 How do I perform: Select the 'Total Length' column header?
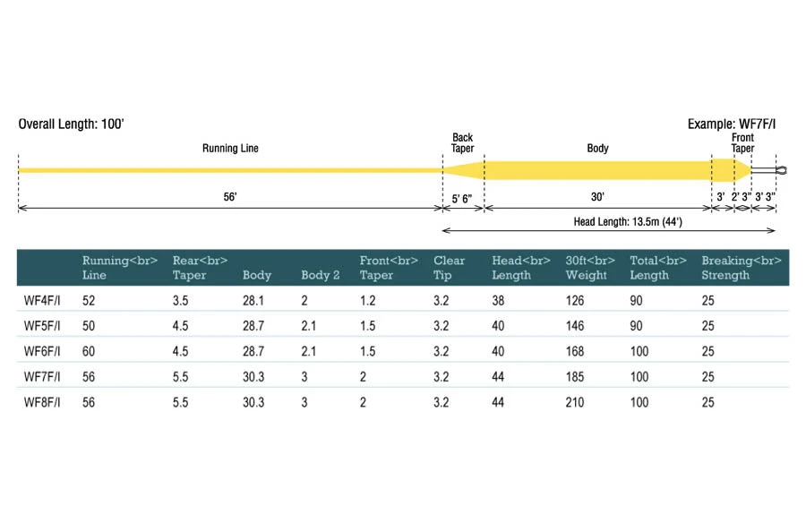tap(651, 268)
